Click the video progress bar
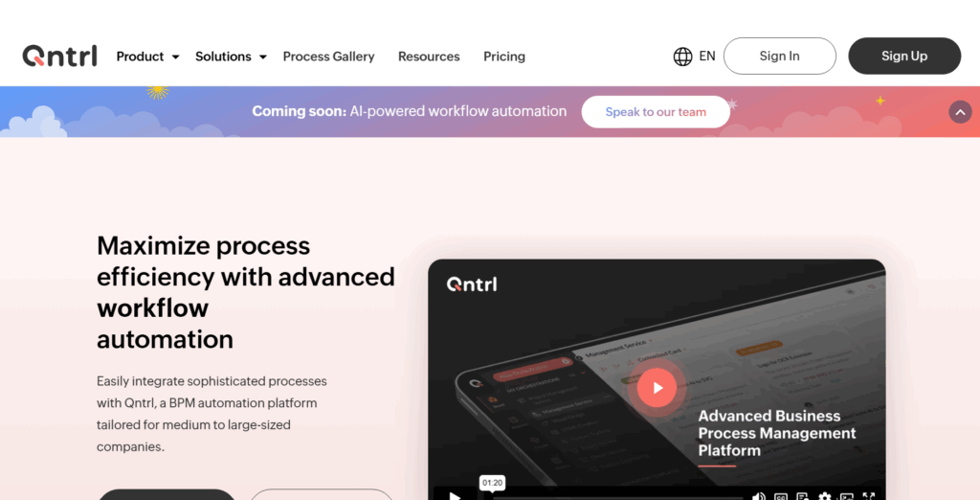 [x=615, y=498]
